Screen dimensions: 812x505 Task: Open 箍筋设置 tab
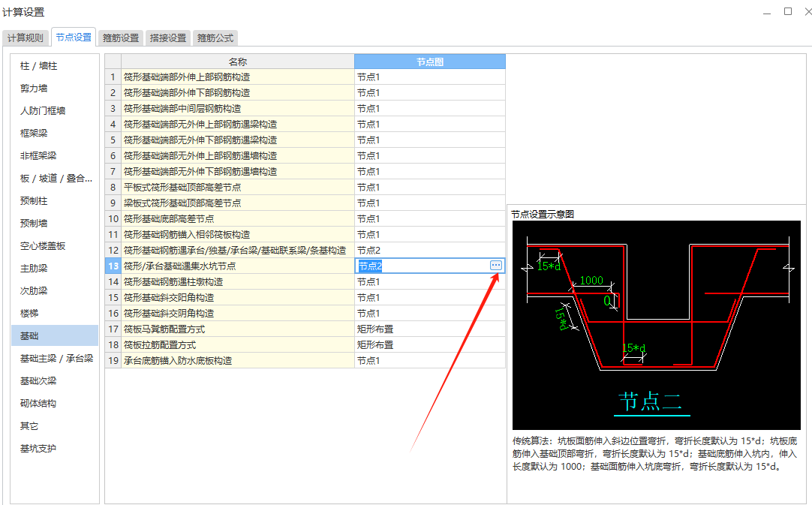click(x=121, y=38)
